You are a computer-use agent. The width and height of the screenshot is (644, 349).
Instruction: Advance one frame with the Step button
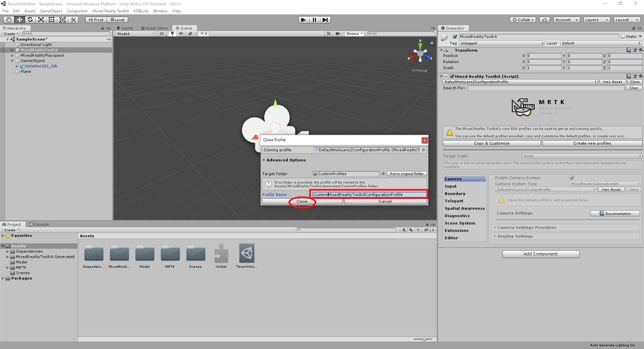pyautogui.click(x=325, y=20)
